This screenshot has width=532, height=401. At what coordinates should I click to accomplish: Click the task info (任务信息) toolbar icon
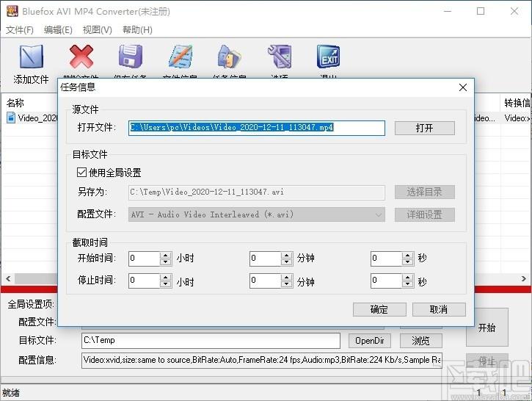(x=229, y=57)
